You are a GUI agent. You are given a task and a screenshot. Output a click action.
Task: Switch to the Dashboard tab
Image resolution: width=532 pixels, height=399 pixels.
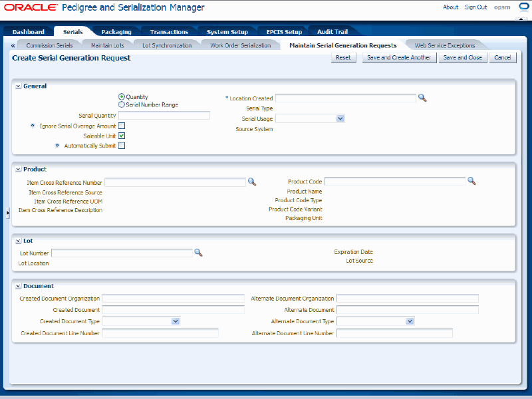(x=29, y=31)
